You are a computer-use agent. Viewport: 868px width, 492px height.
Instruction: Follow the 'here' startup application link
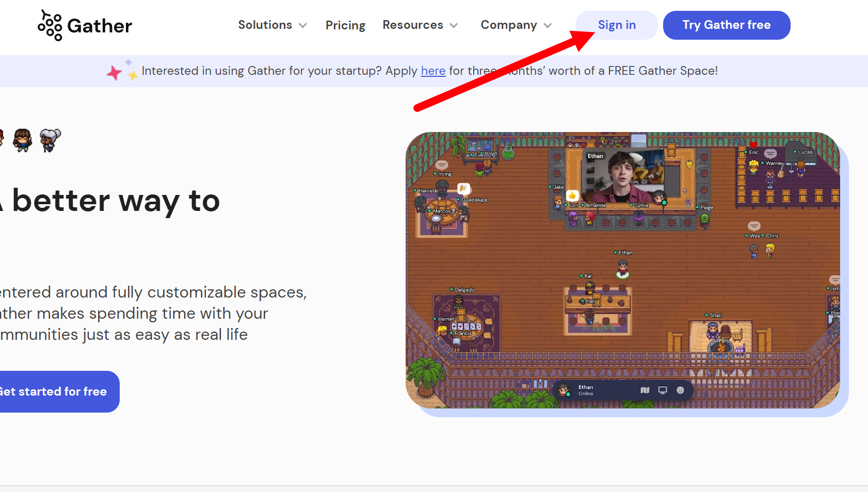[433, 71]
